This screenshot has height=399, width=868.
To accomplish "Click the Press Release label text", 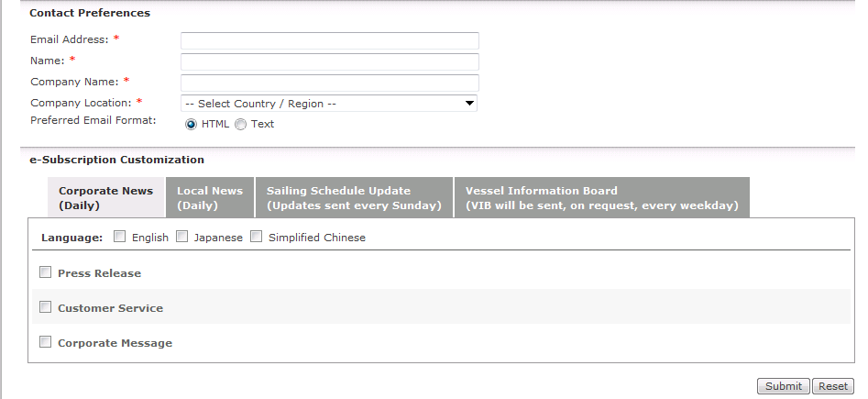I will pyautogui.click(x=99, y=273).
